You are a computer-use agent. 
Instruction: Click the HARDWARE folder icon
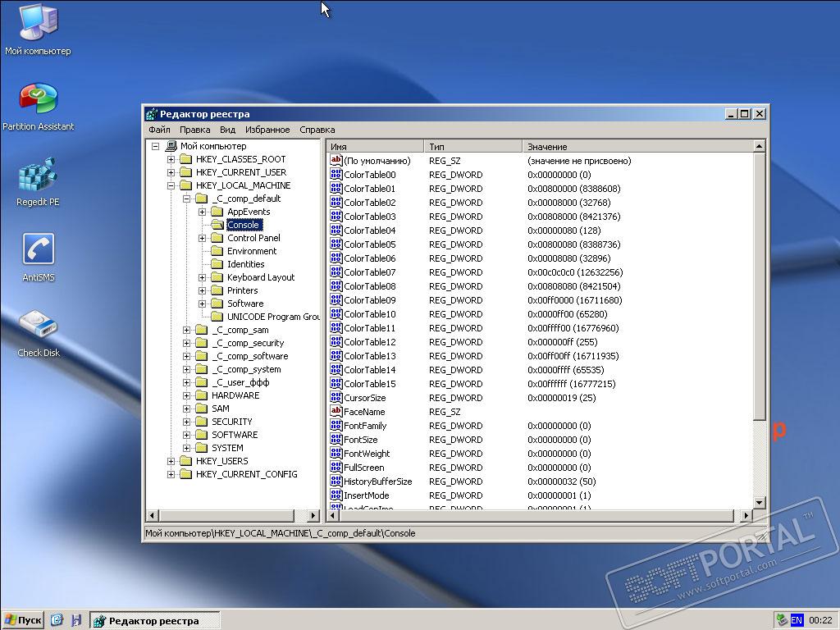coord(202,395)
